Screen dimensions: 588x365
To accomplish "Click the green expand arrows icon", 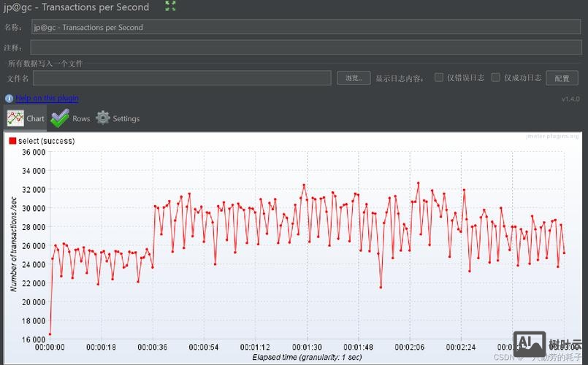I will tap(170, 7).
